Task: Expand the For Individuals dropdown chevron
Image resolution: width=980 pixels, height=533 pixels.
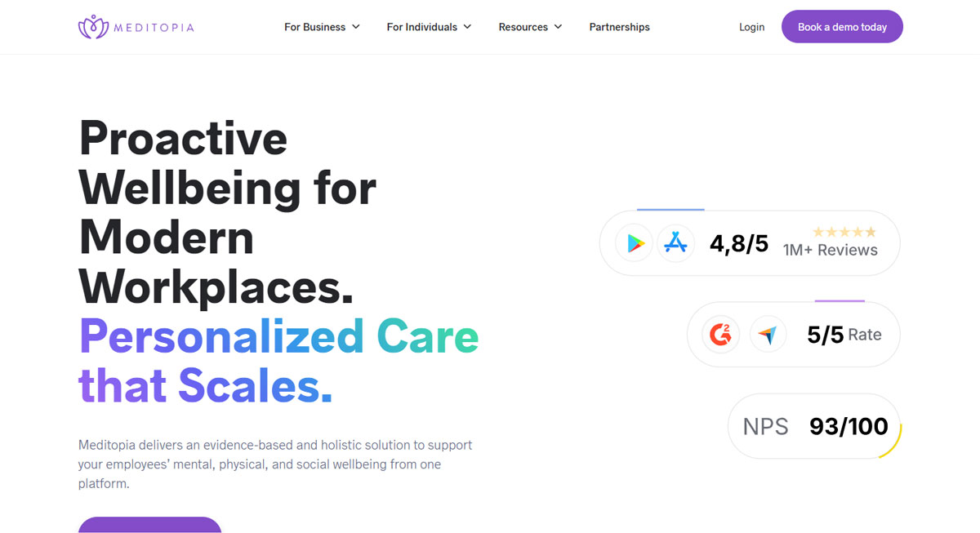Action: coord(468,27)
